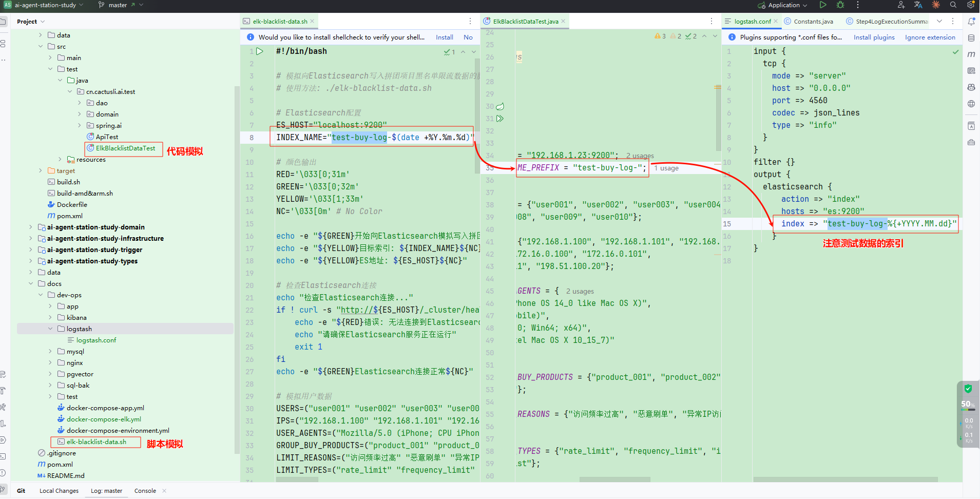The image size is (980, 499).
Task: Switch to the Constants.java tab
Action: click(813, 22)
